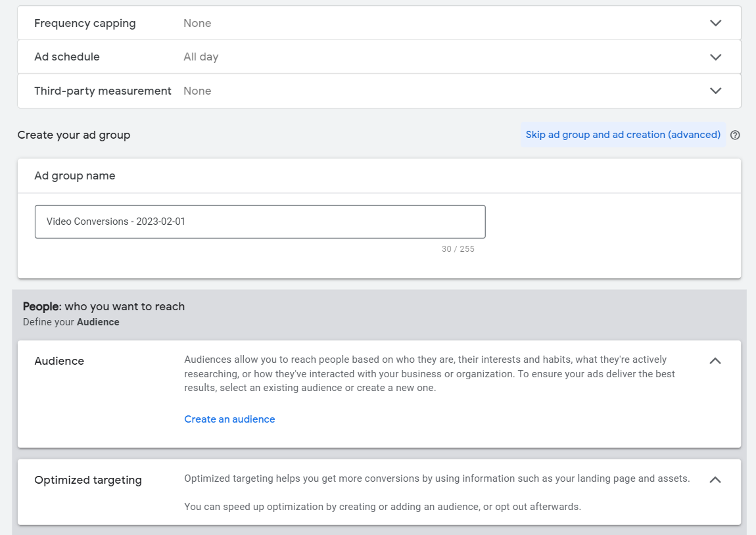Click the Audience section heading

[59, 361]
